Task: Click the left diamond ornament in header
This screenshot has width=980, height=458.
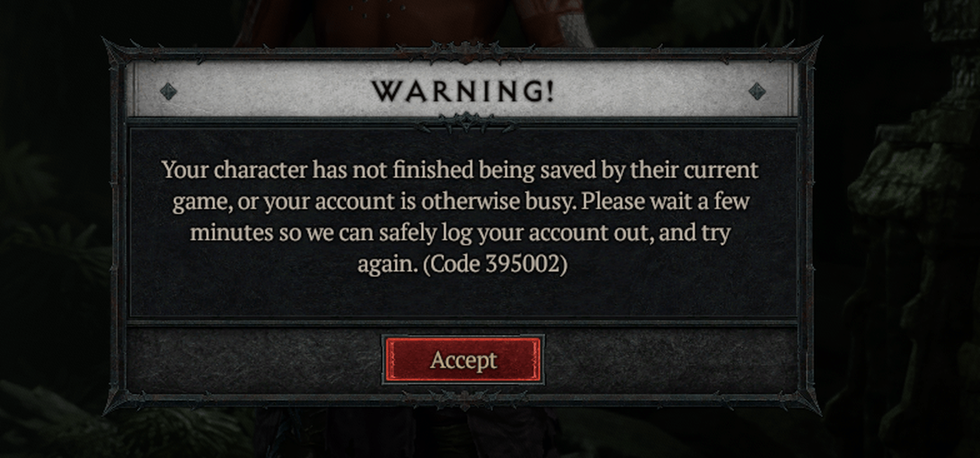Action: (169, 92)
